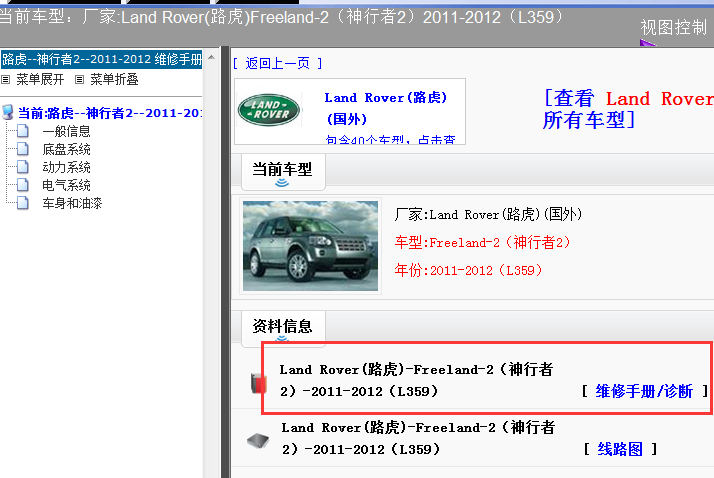Screen dimensions: 714x478
Task: Click the left panel scrollbar up arrow
Action: [211, 57]
